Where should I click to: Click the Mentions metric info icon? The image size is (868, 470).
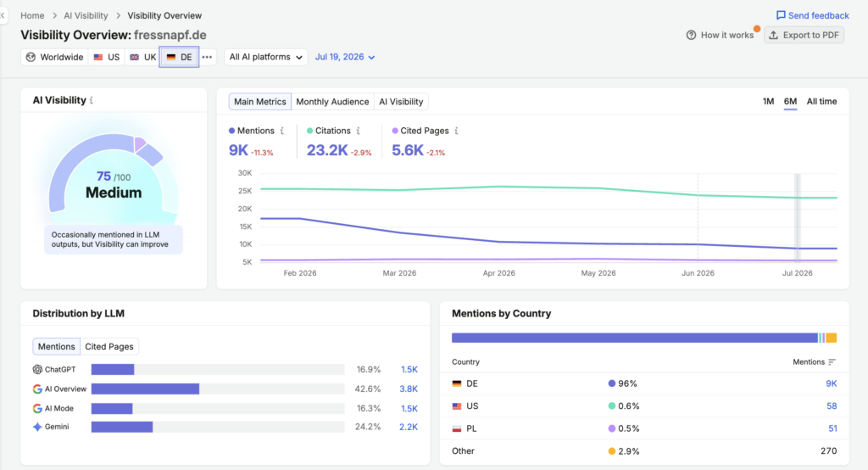tap(281, 131)
